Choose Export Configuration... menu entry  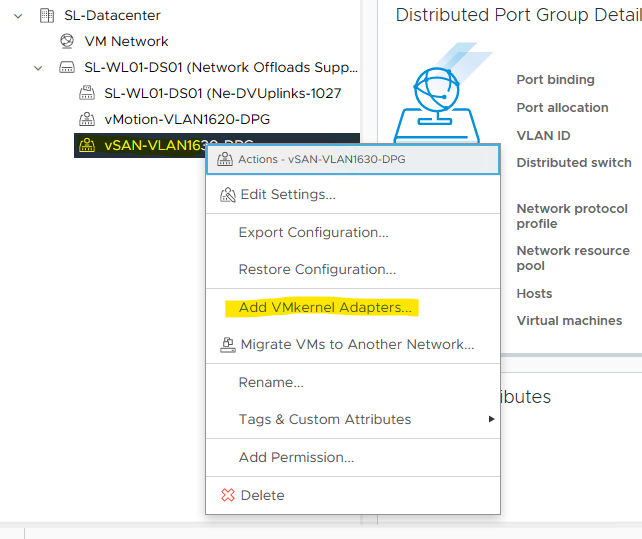(x=353, y=232)
